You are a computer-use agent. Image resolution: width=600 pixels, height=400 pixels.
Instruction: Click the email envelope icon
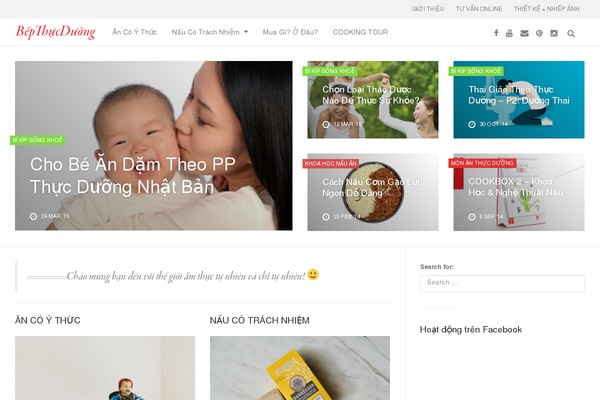click(524, 33)
